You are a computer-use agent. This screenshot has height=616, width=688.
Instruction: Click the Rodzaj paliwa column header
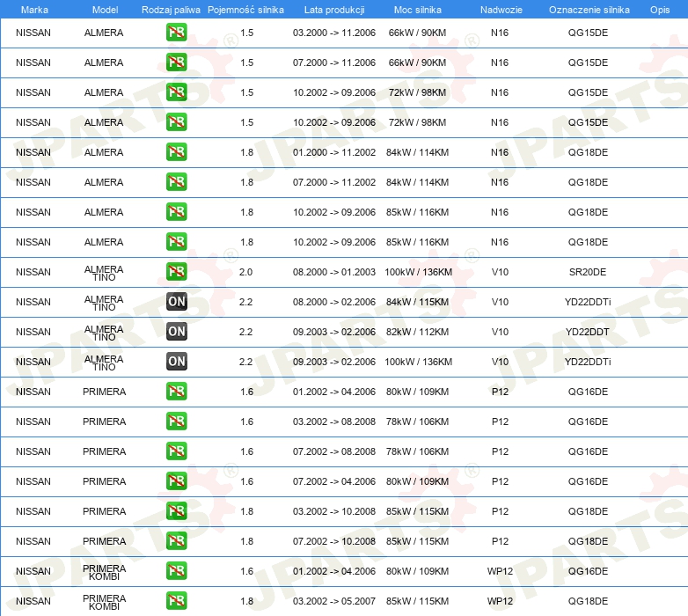pyautogui.click(x=171, y=10)
